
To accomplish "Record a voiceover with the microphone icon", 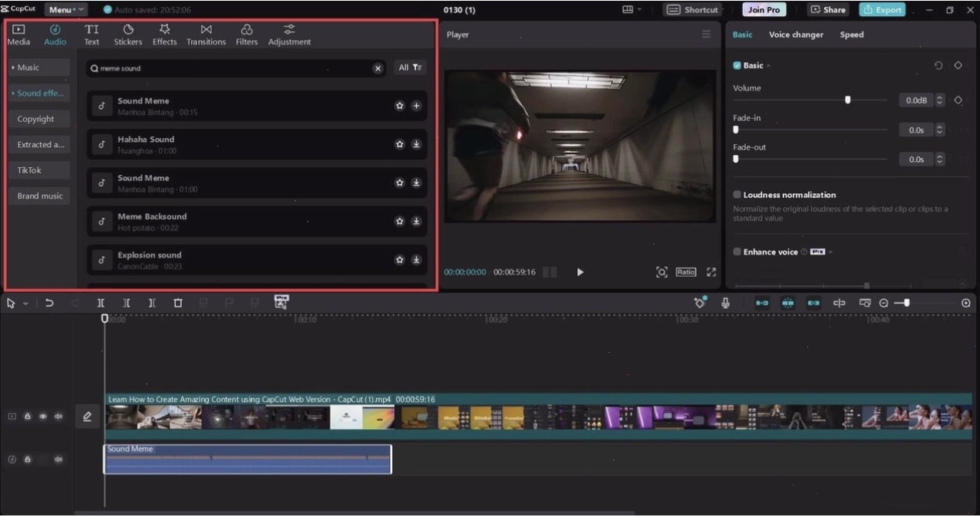I will point(725,303).
